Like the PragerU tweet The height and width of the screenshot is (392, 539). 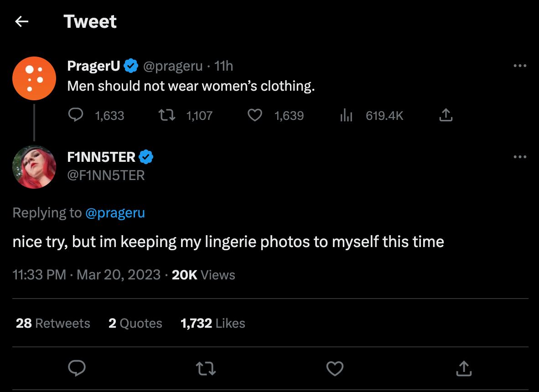point(255,115)
